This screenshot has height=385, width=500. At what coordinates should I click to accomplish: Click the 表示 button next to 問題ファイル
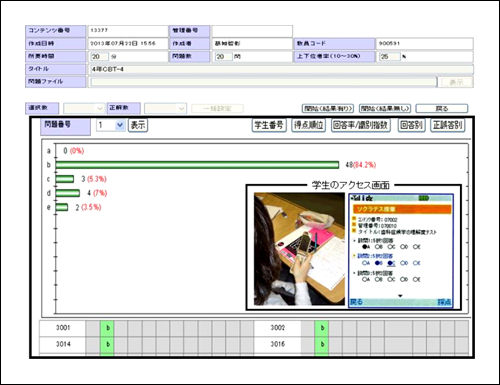pos(456,82)
